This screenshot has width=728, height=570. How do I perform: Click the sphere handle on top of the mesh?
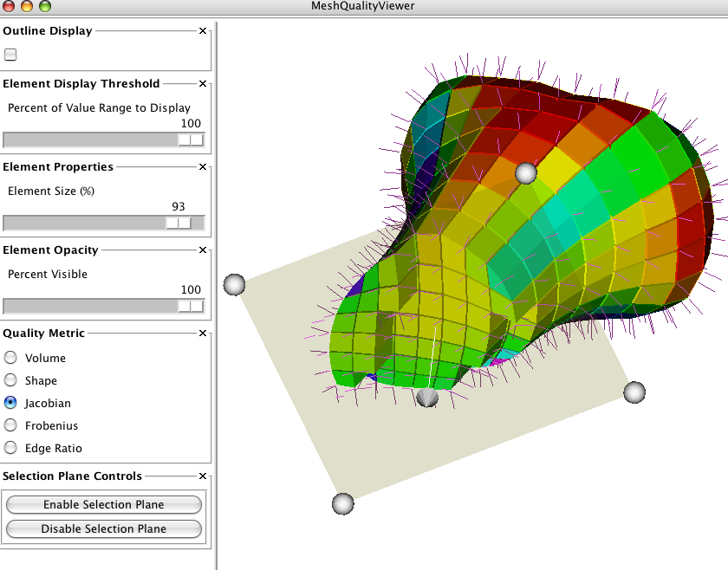tap(526, 173)
